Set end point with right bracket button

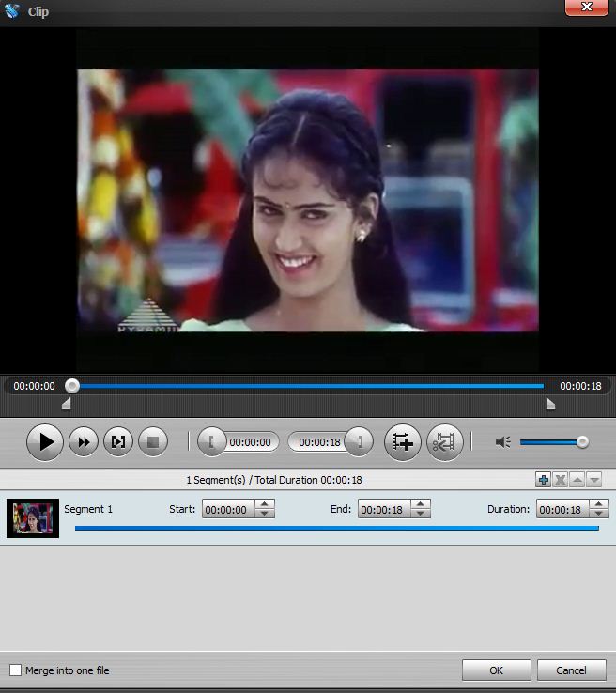click(x=359, y=442)
